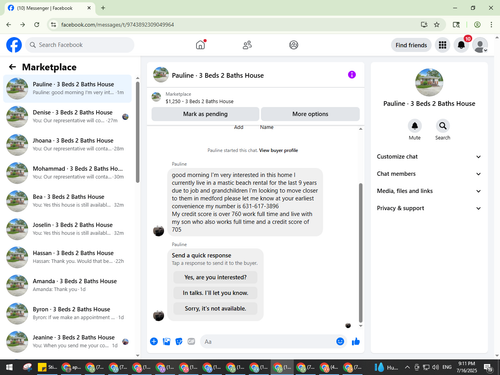This screenshot has height=375, width=500.
Task: Open Hassan conversation in chat list
Action: click(x=67, y=257)
